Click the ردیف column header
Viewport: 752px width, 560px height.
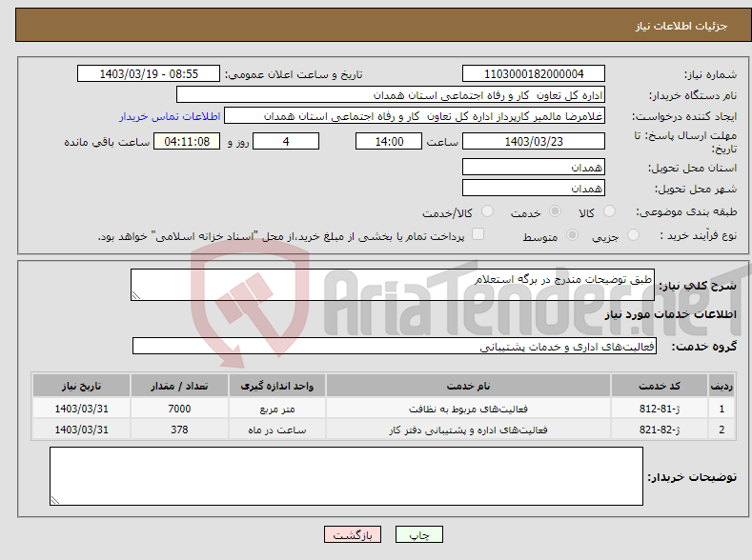[722, 386]
